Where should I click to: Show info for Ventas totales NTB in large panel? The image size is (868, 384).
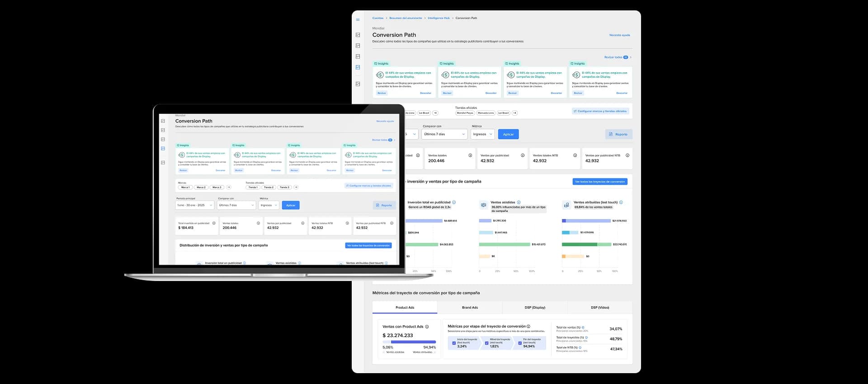[575, 155]
